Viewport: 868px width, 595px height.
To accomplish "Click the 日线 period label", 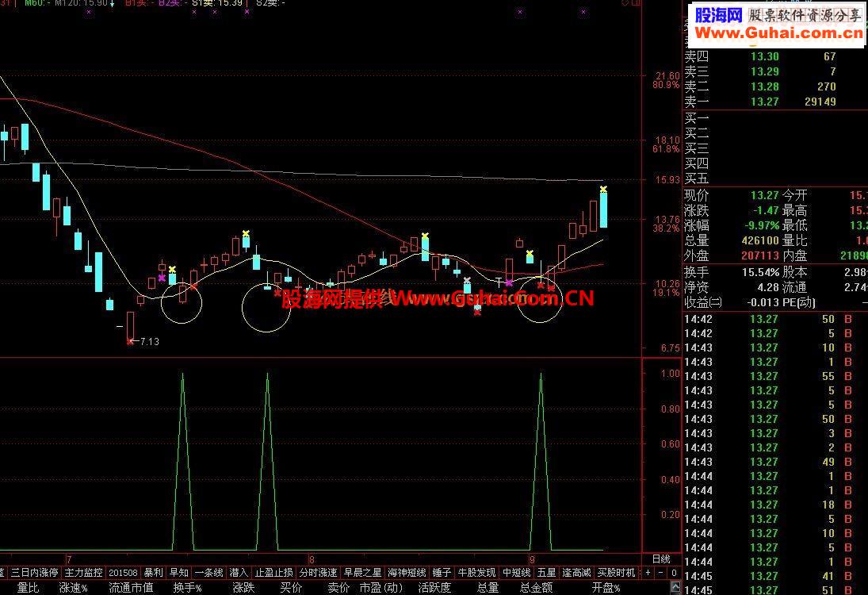I will point(661,559).
